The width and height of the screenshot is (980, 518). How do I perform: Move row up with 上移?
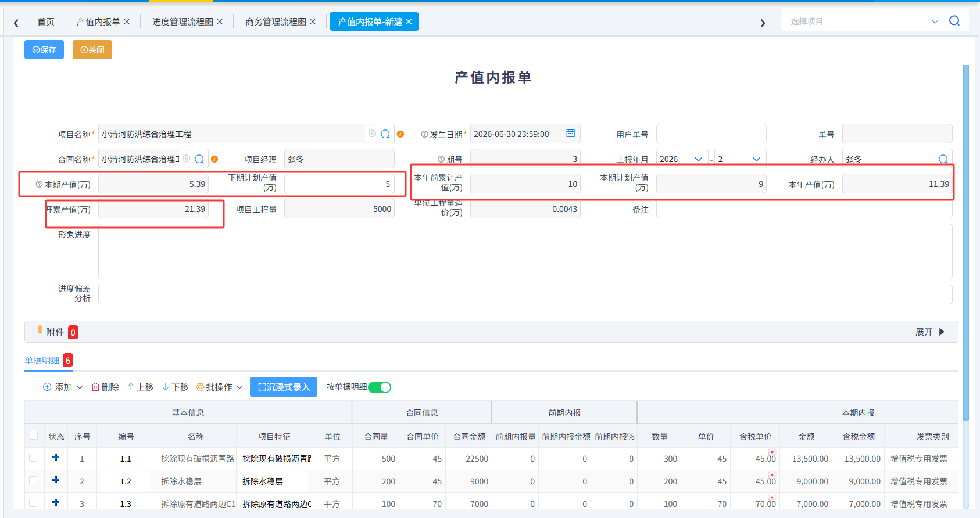(141, 387)
